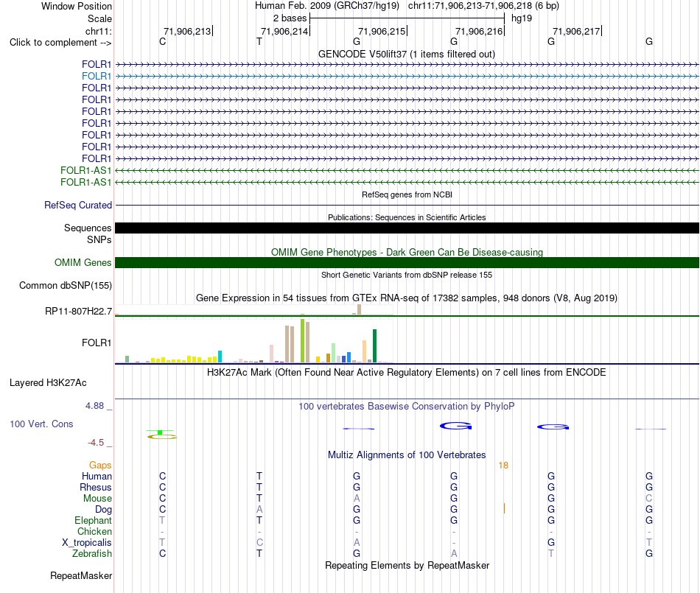Image resolution: width=700 pixels, height=593 pixels.
Task: Open '100 vertebrates Basewise Conservation by PhyloP' title
Action: [x=407, y=407]
